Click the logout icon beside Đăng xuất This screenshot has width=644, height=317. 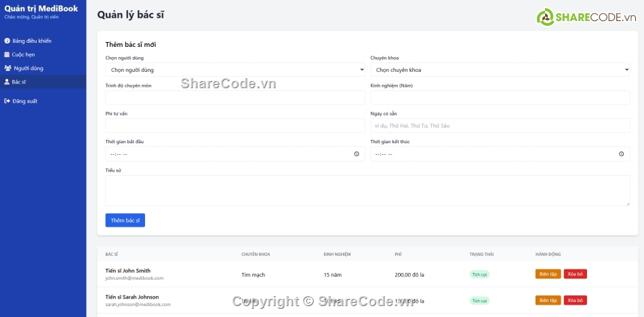click(x=7, y=101)
